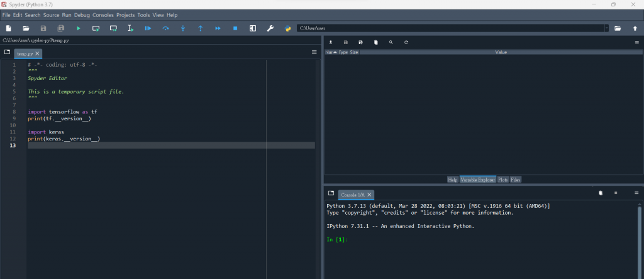Create a new file via toolbar

8,28
